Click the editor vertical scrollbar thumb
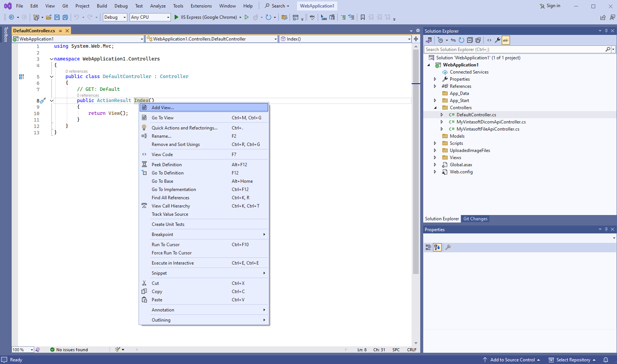The height and width of the screenshot is (364, 617). [x=416, y=161]
